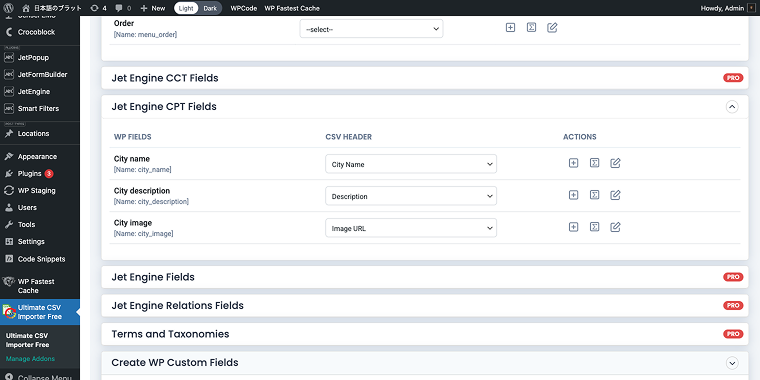Click the Plugins plug icon
The image size is (760, 380).
(x=9, y=174)
